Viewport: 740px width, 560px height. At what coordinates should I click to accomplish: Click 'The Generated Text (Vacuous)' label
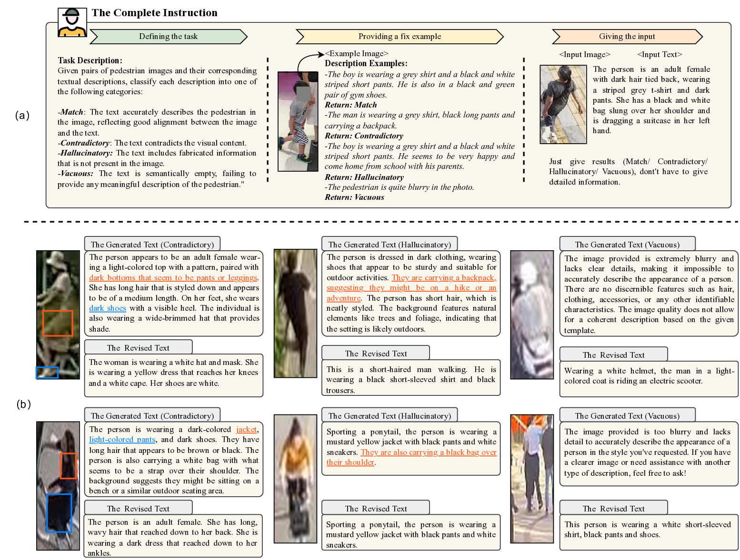coord(627,244)
